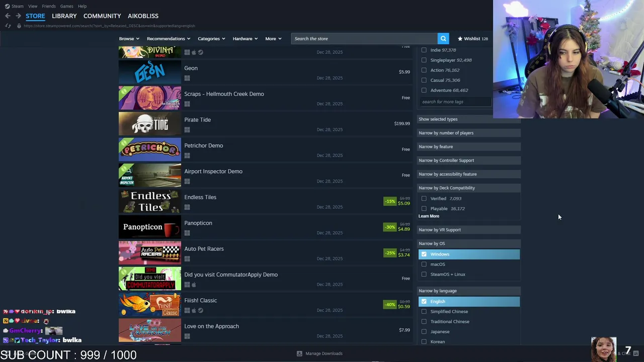644x362 pixels.
Task: Open the Browse dropdown menu
Action: pos(129,39)
